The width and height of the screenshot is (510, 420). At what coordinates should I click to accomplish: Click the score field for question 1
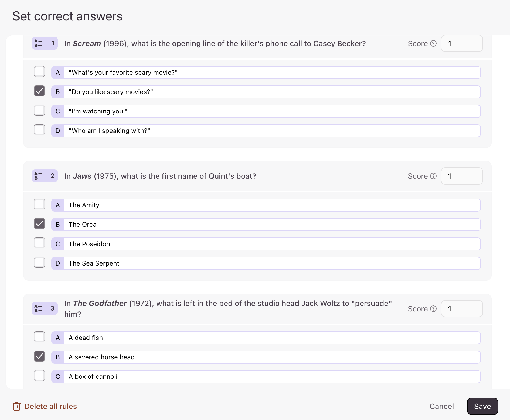click(462, 43)
